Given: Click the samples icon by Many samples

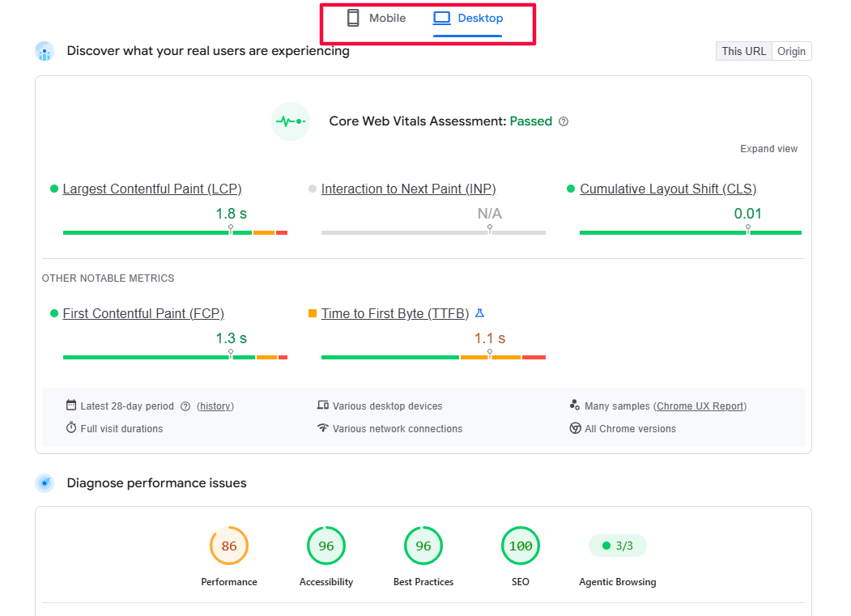Looking at the screenshot, I should point(575,405).
